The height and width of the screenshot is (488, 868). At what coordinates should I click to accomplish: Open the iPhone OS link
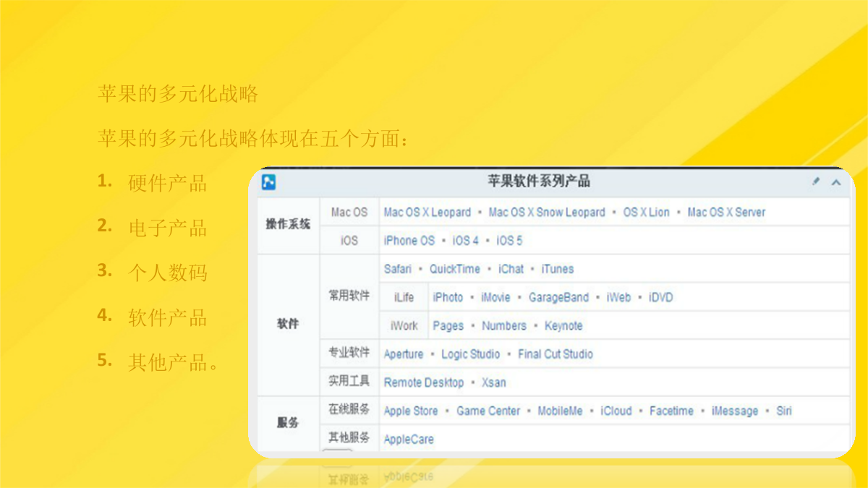pyautogui.click(x=409, y=241)
